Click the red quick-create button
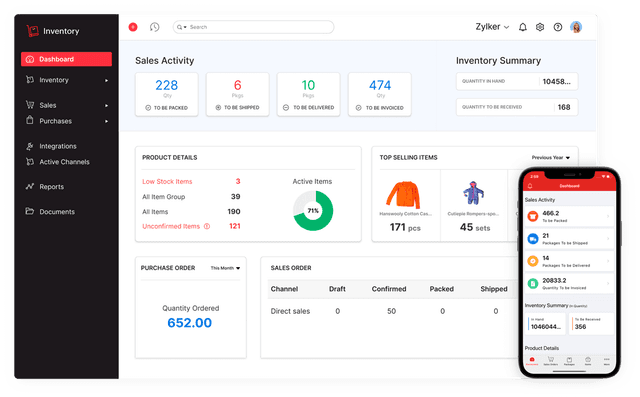The width and height of the screenshot is (640, 397). point(133,27)
